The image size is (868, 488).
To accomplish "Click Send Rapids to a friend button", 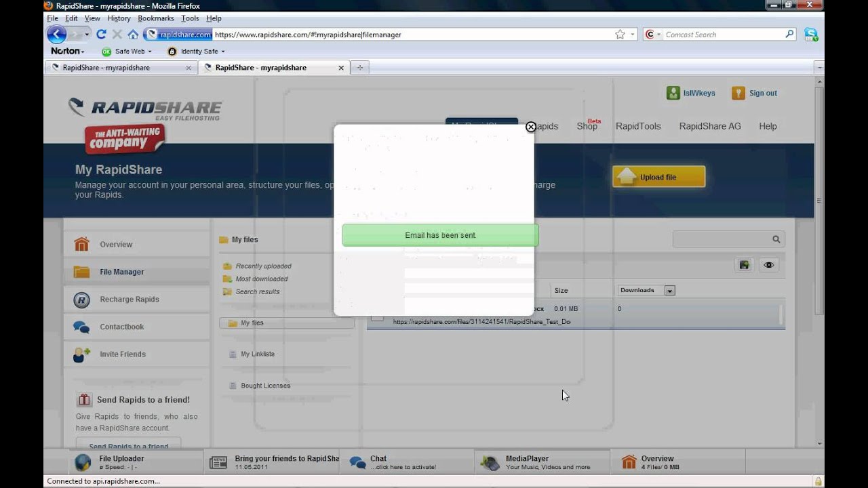I will [x=128, y=444].
